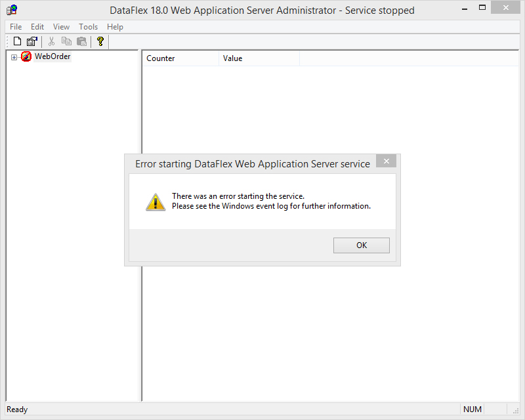Open the View menu
This screenshot has height=420, width=525.
pos(61,27)
